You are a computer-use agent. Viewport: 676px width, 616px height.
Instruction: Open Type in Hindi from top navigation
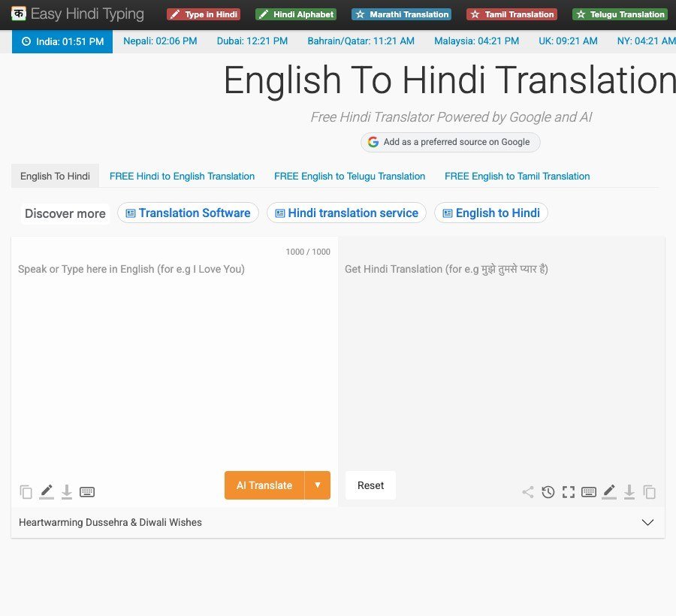(x=204, y=14)
